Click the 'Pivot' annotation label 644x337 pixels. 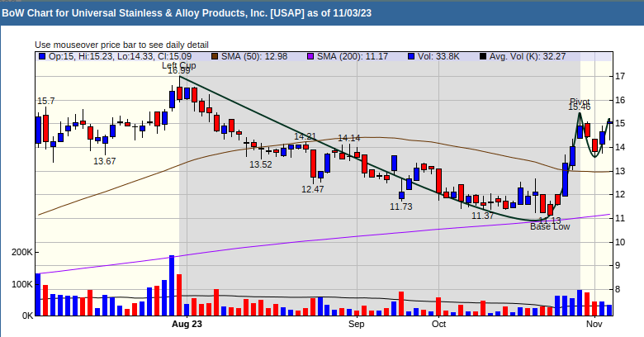click(x=580, y=101)
